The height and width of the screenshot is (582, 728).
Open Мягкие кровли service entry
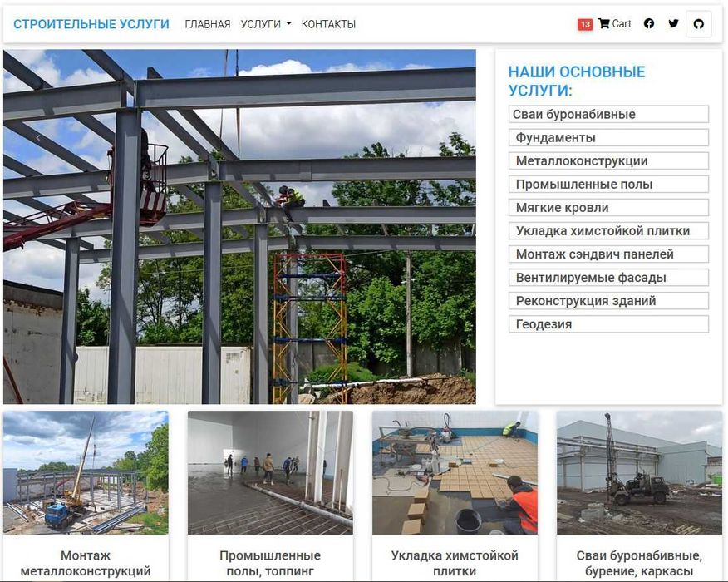click(x=608, y=207)
